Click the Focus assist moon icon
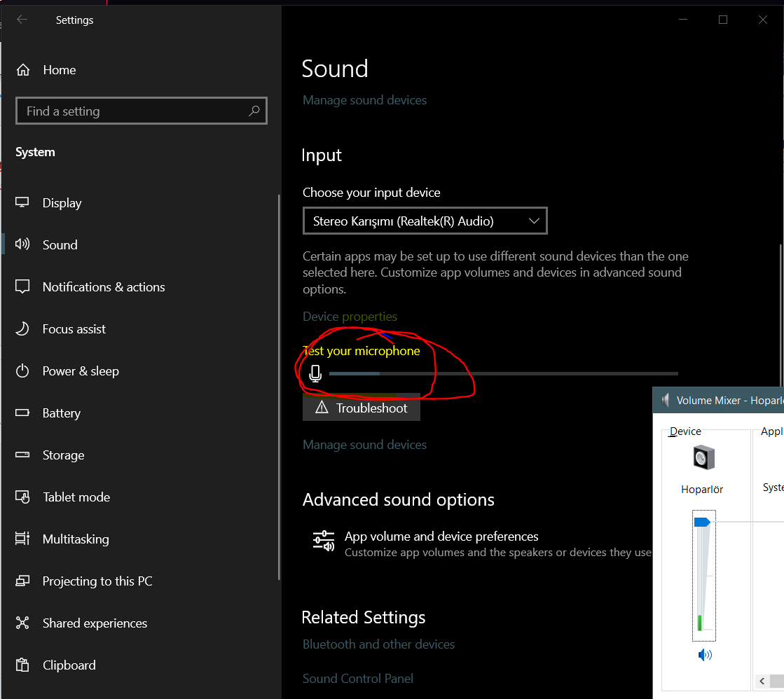This screenshot has height=699, width=784. 22,329
